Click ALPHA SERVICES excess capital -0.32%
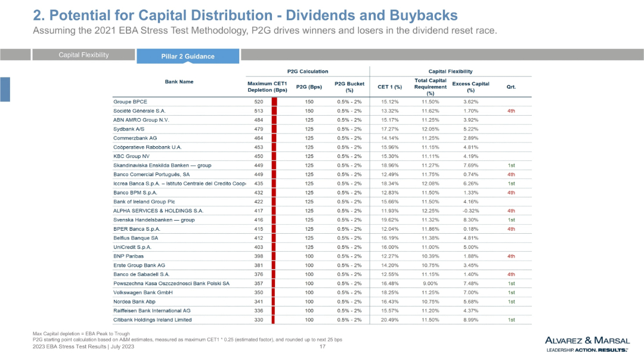This screenshot has width=644, height=362. (470, 211)
